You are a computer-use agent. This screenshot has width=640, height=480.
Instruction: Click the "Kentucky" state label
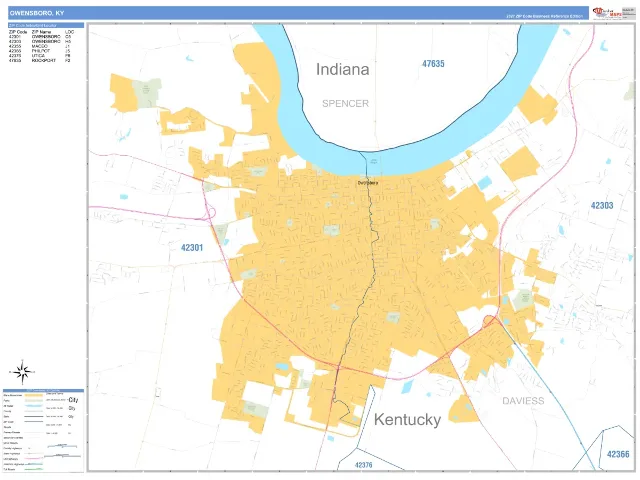(407, 420)
